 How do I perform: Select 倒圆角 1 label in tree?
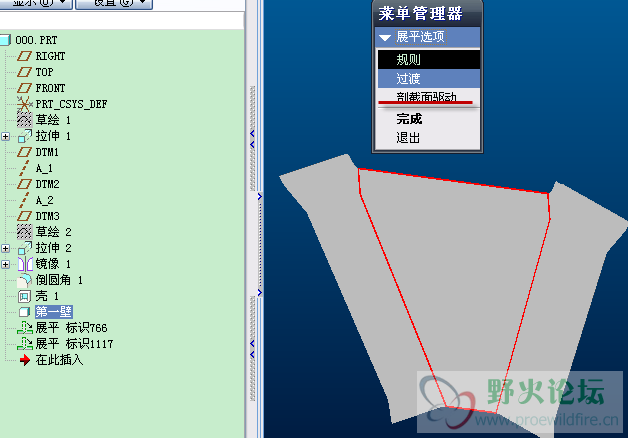(x=59, y=280)
